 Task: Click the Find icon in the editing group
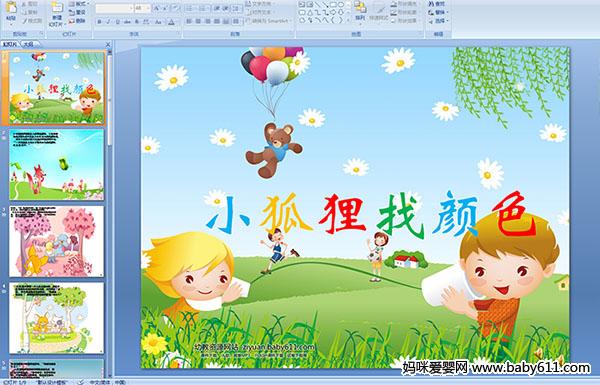tap(437, 4)
